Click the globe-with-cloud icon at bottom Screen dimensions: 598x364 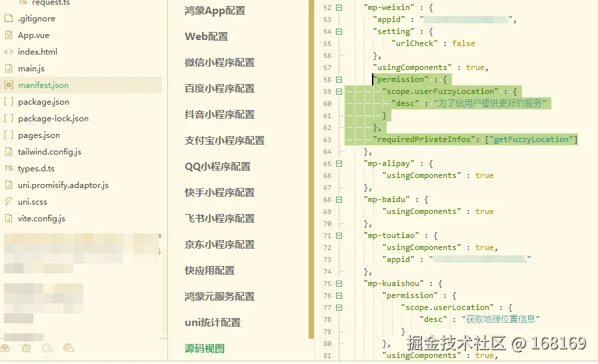pos(69,348)
